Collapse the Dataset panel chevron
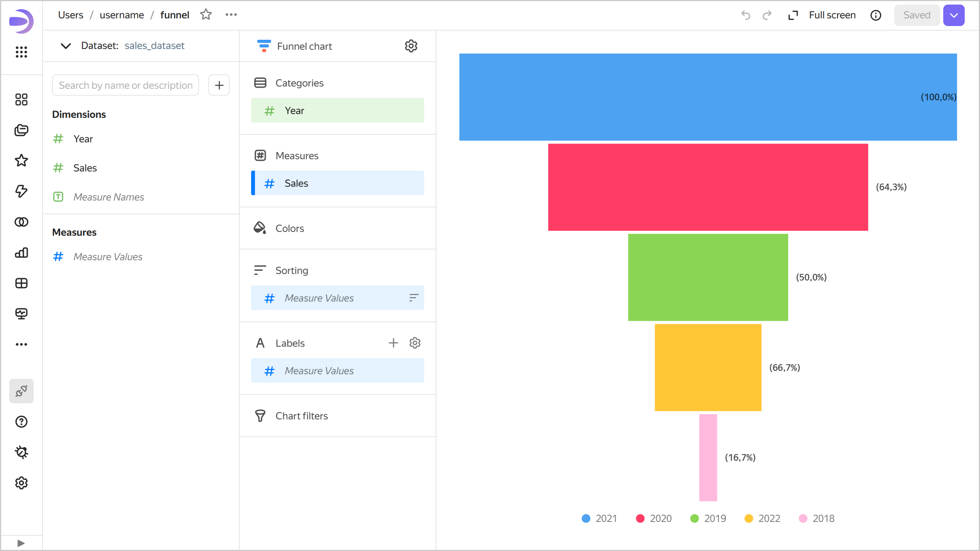980x551 pixels. coord(66,46)
